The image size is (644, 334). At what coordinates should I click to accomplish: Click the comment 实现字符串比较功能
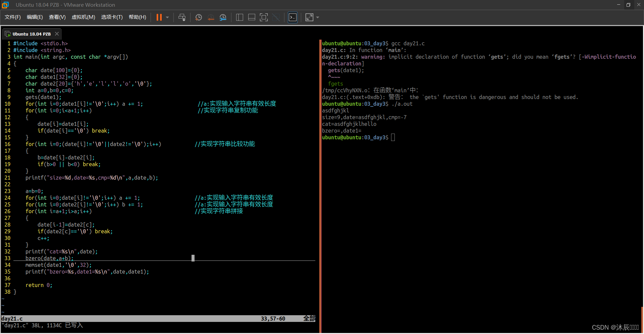(225, 144)
